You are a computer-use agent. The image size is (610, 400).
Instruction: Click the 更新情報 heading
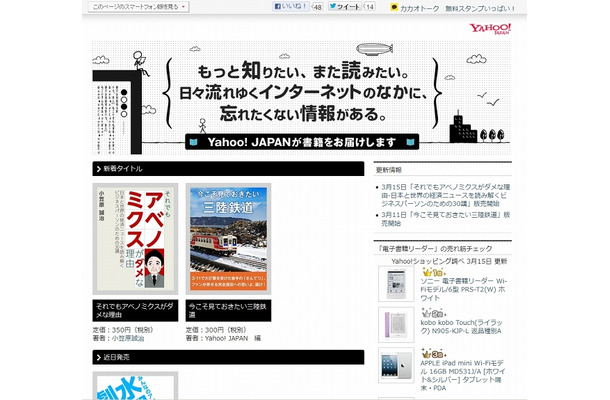(389, 170)
